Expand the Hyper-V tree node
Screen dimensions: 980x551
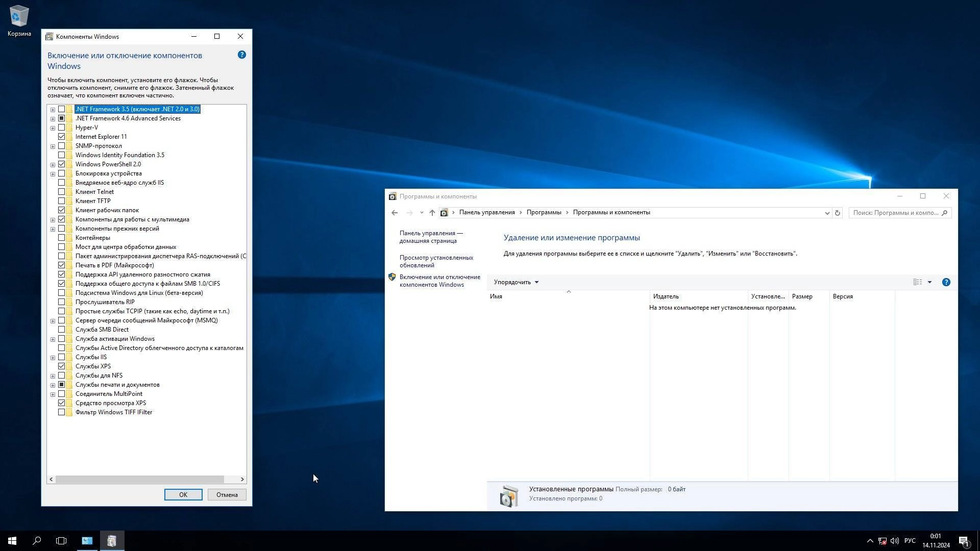point(53,128)
